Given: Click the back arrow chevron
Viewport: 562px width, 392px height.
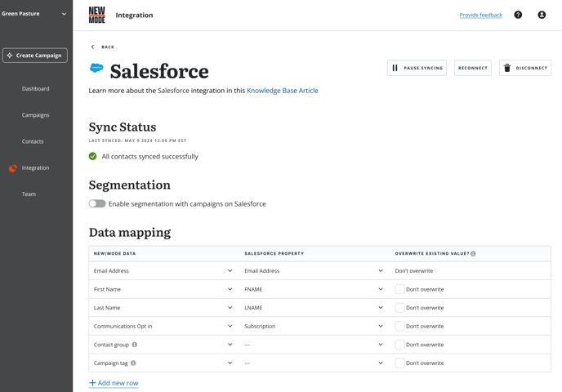Looking at the screenshot, I should click(x=92, y=47).
